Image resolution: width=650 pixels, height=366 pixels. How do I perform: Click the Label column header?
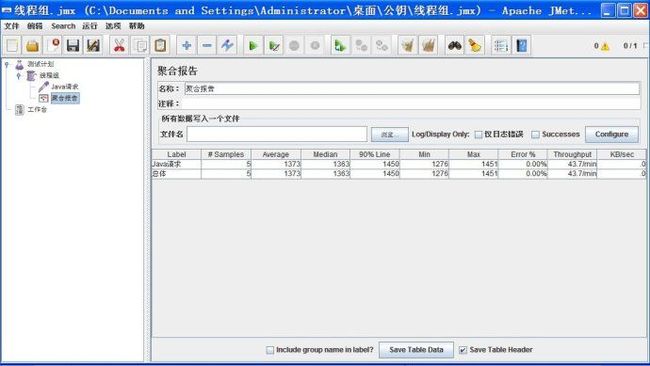(177, 154)
